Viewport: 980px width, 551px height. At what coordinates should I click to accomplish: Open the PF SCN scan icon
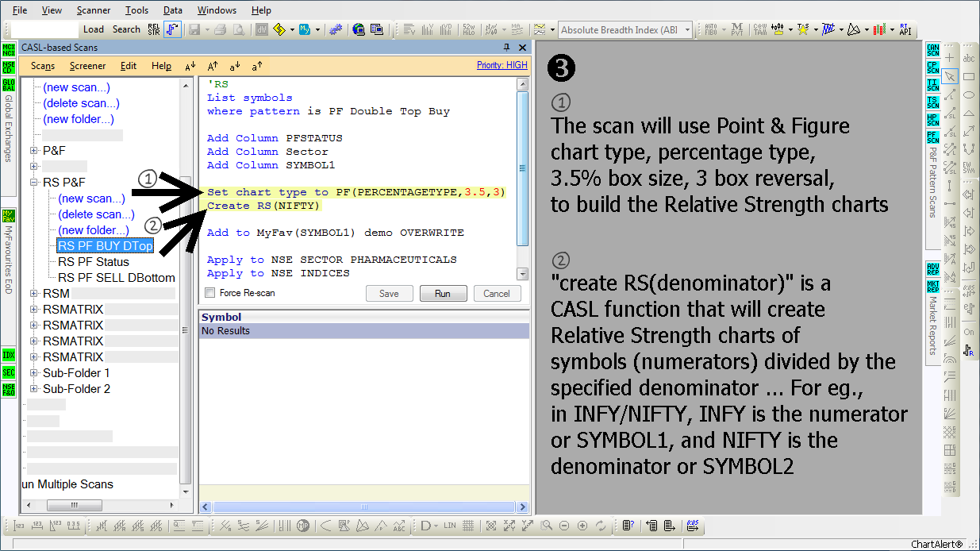[933, 137]
